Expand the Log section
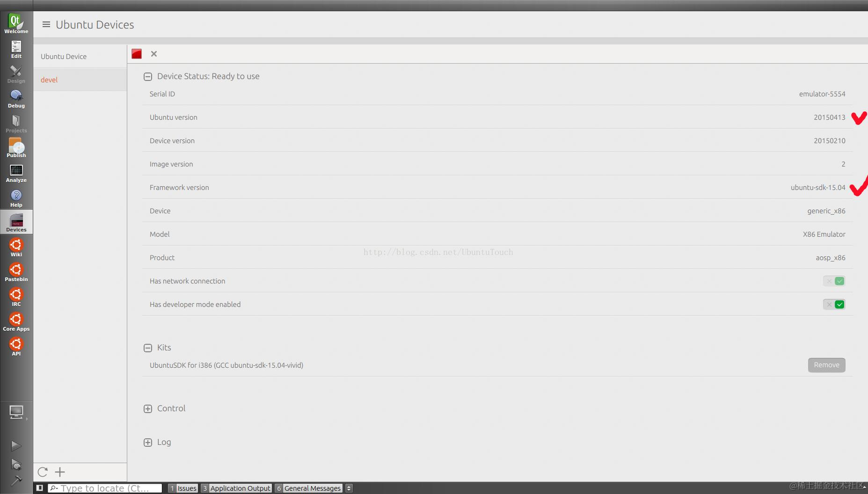This screenshot has height=494, width=868. (x=148, y=443)
